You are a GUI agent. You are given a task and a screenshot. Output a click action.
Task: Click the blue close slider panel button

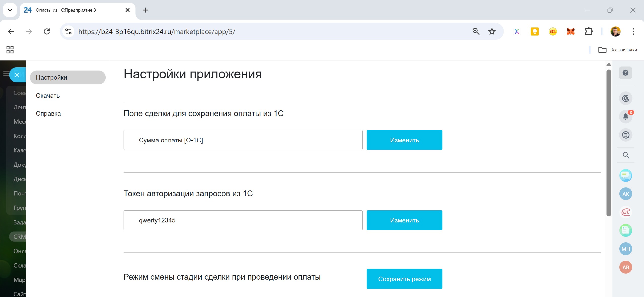point(17,75)
